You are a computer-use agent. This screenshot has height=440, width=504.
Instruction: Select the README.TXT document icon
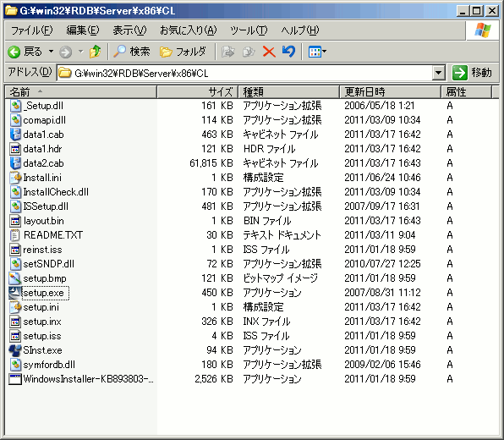click(14, 235)
